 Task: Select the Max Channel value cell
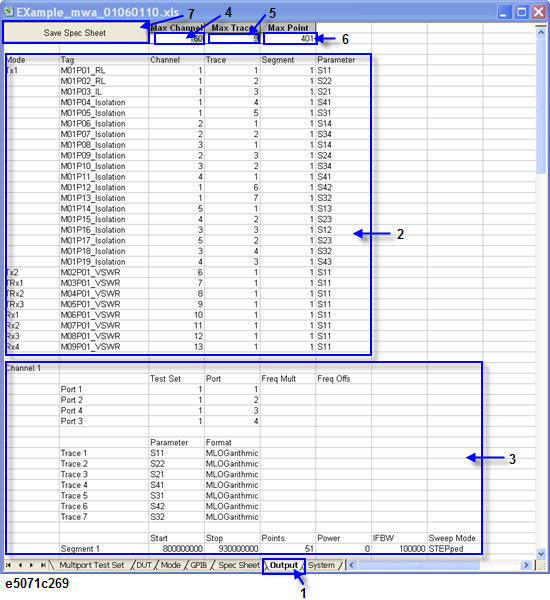(x=179, y=39)
